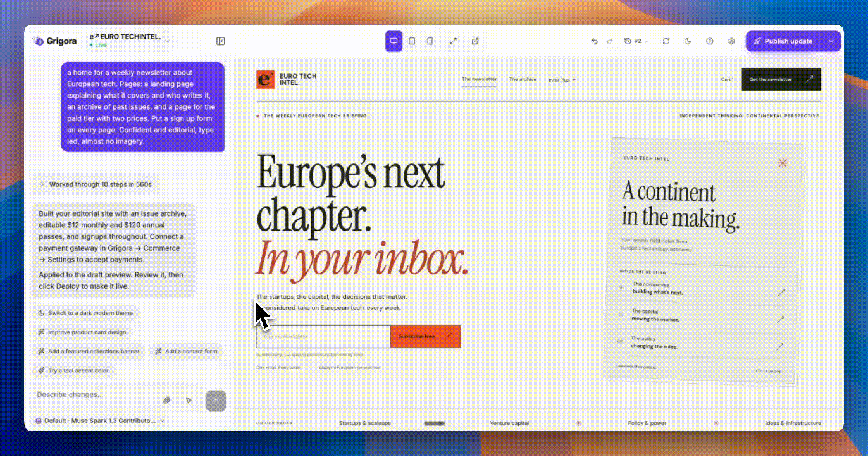Refresh the site preview
Viewport: 868px width, 456px height.
(x=666, y=41)
